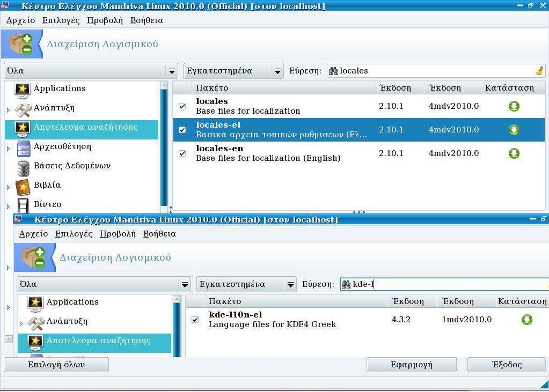Open the 'Όλα' dropdown in top window
The image size is (549, 392).
tap(91, 71)
